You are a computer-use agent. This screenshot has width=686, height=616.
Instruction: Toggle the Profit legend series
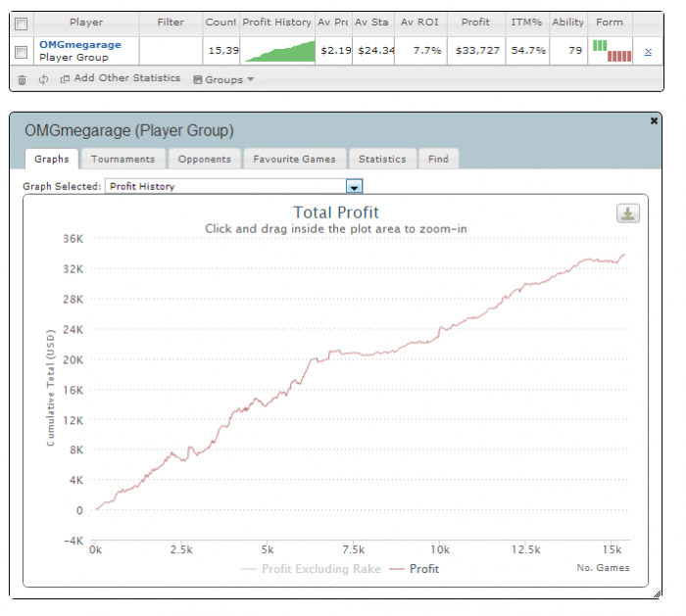point(414,569)
